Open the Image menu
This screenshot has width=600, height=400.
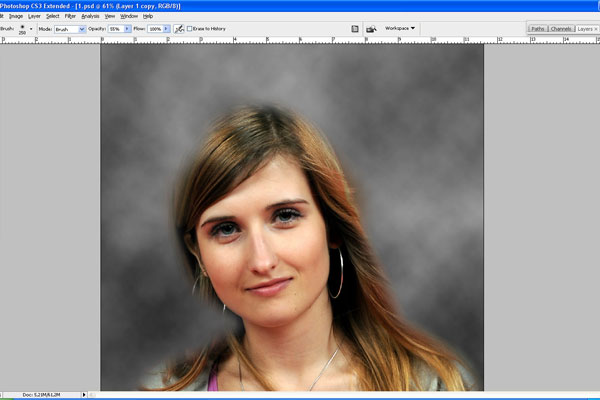pyautogui.click(x=16, y=16)
